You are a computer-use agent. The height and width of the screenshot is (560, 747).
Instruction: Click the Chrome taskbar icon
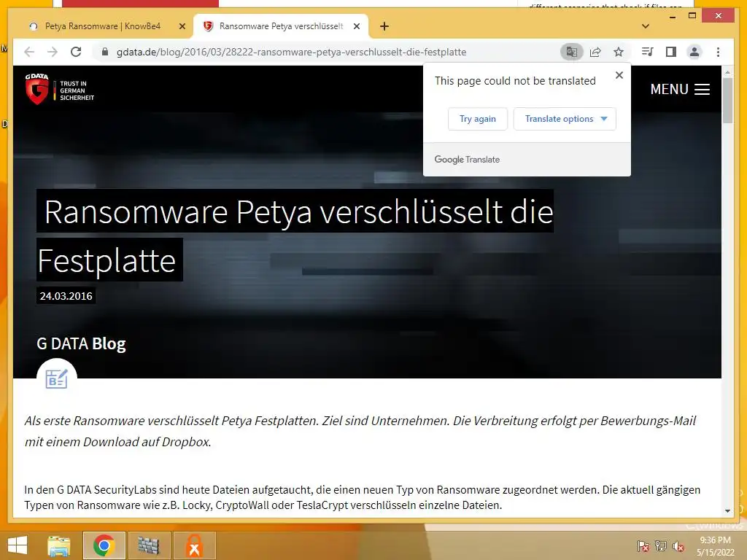click(x=104, y=545)
